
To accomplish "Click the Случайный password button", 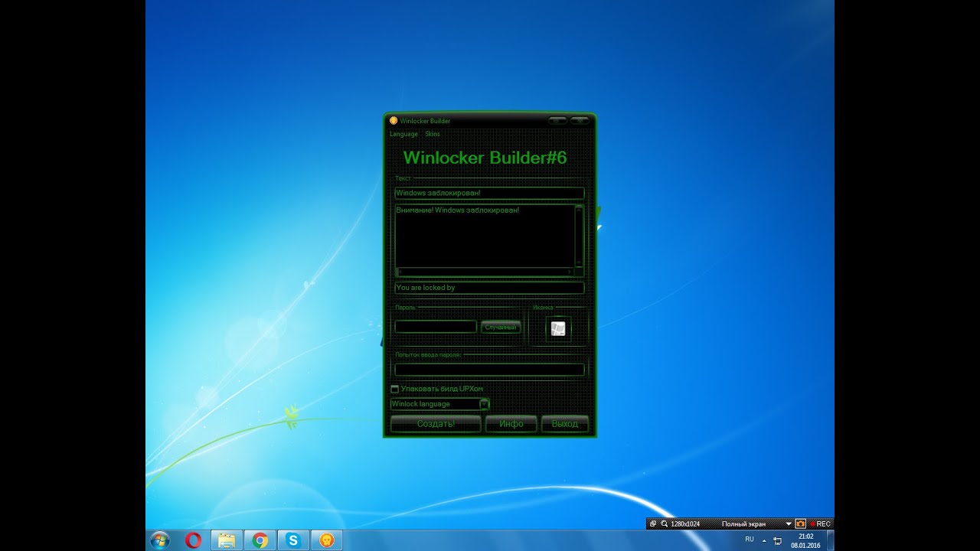I will pyautogui.click(x=501, y=327).
